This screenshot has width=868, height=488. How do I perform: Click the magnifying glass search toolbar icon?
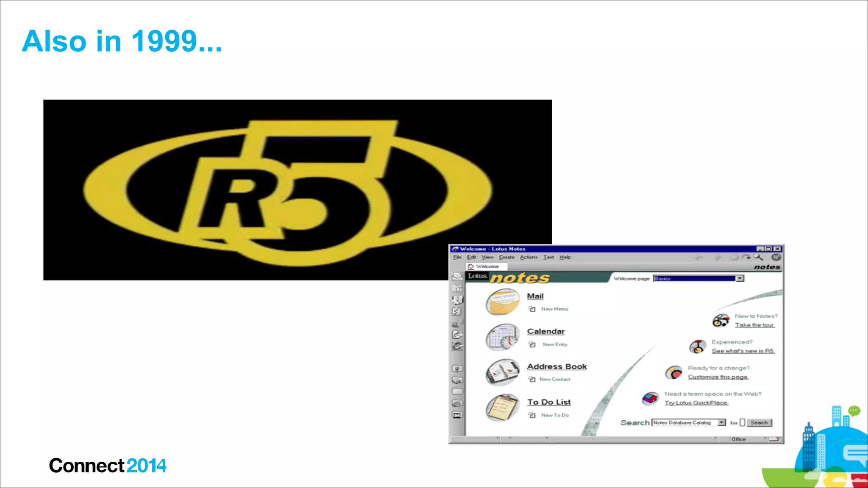coord(758,257)
